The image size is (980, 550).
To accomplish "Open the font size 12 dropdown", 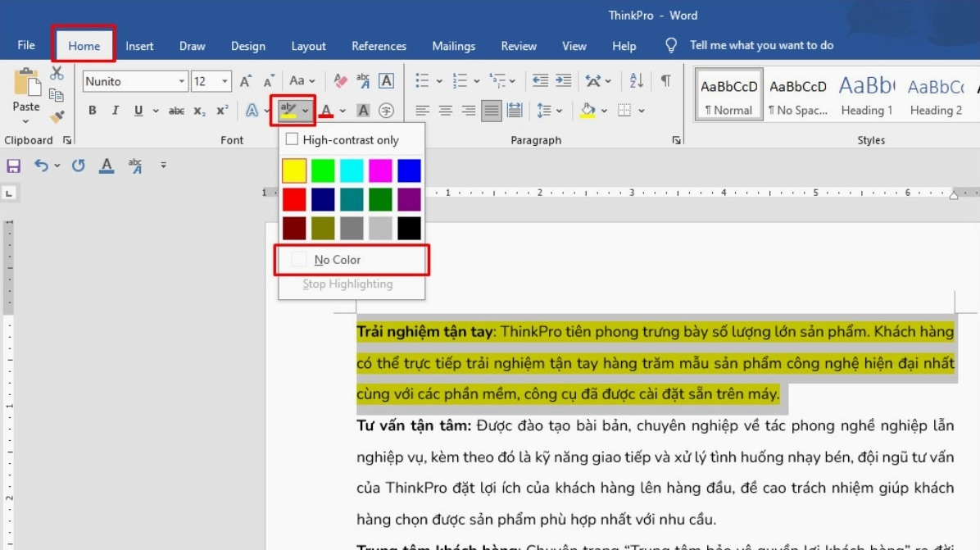I will 225,81.
